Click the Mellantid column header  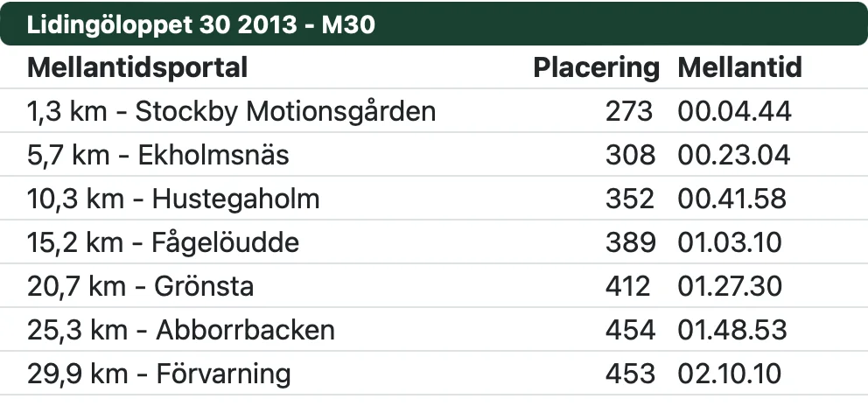739,68
